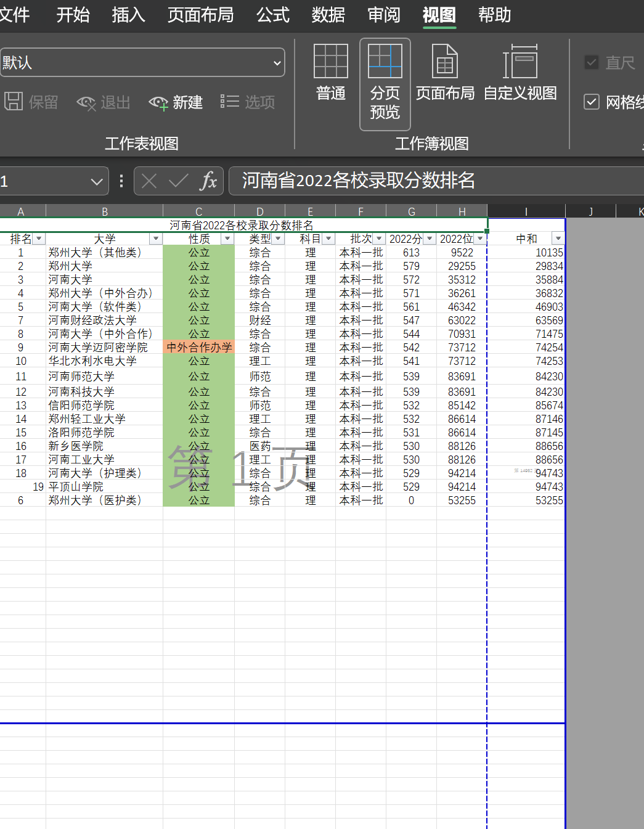Switch to Normal (普通) view
This screenshot has height=829, width=644.
click(x=331, y=72)
